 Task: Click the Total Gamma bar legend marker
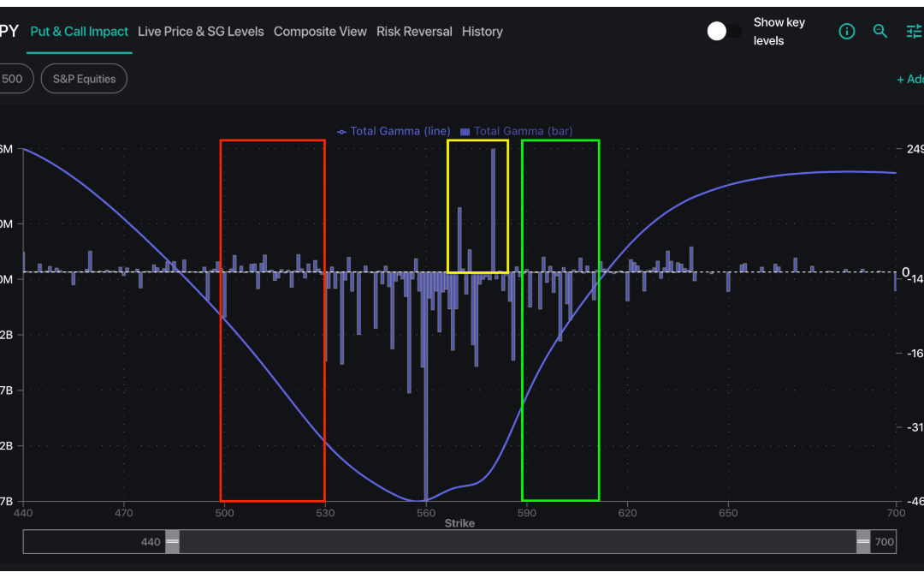463,131
